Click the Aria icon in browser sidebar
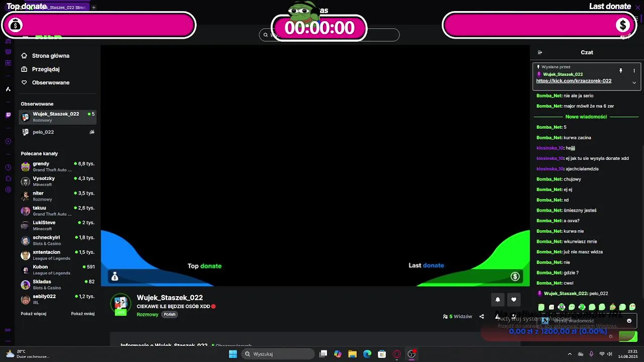This screenshot has height=362, width=644. click(x=8, y=89)
